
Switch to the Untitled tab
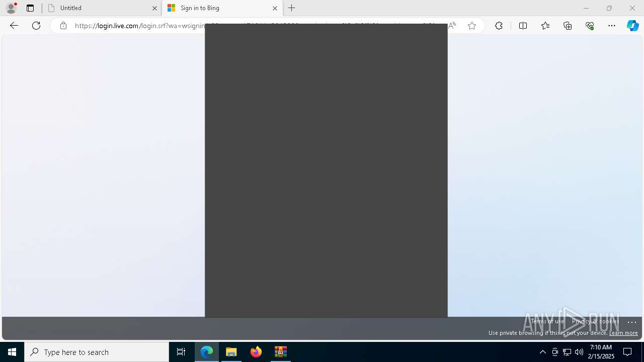tap(102, 8)
